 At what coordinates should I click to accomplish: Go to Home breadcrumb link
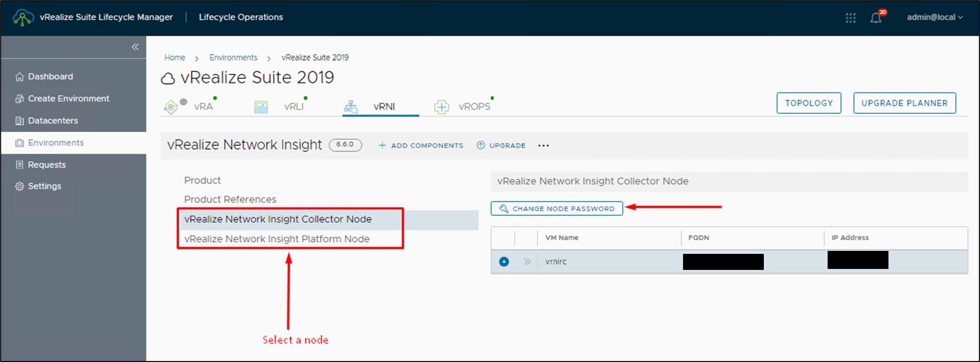tap(175, 57)
